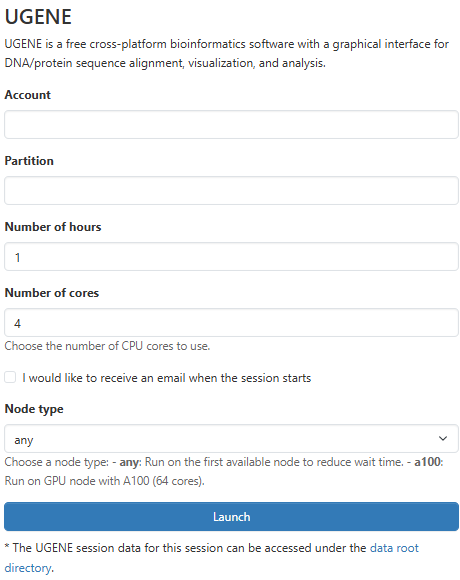Enable the email notification checkbox
The width and height of the screenshot is (460, 580).
tap(10, 377)
